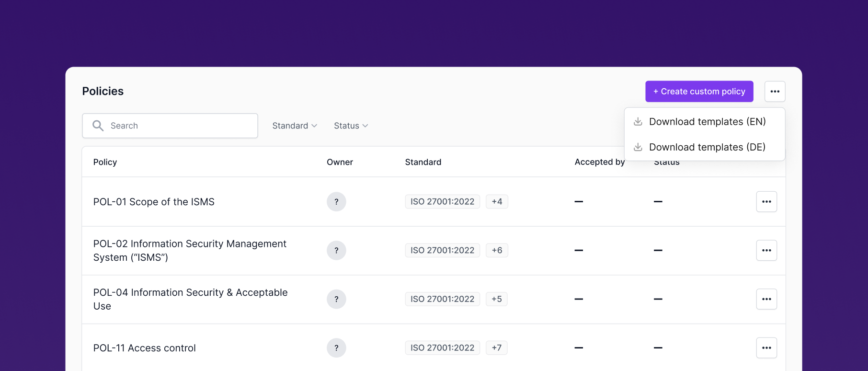
Task: Click the unknown owner avatar for POL-11
Action: [336, 348]
